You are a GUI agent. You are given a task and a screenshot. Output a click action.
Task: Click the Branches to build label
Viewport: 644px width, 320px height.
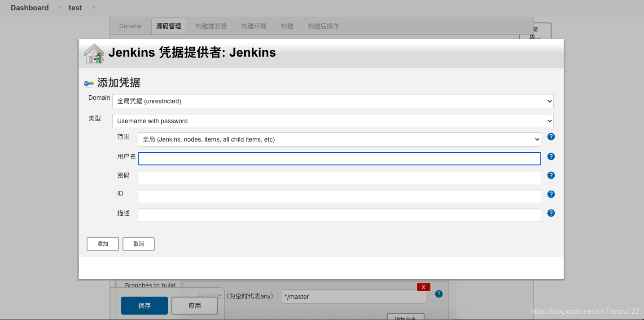[150, 285]
